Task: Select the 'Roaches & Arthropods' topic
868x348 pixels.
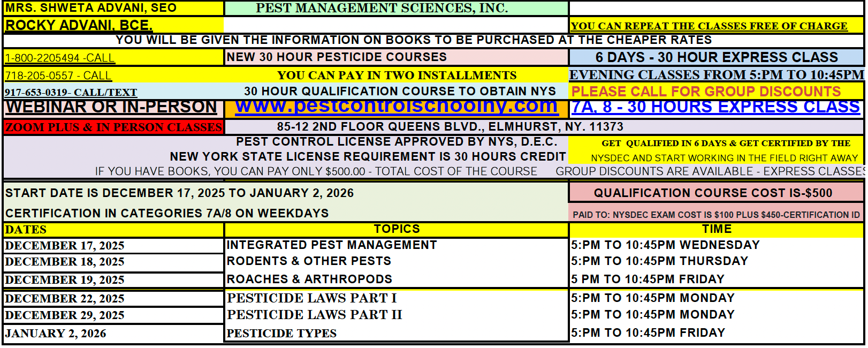Action: point(309,279)
